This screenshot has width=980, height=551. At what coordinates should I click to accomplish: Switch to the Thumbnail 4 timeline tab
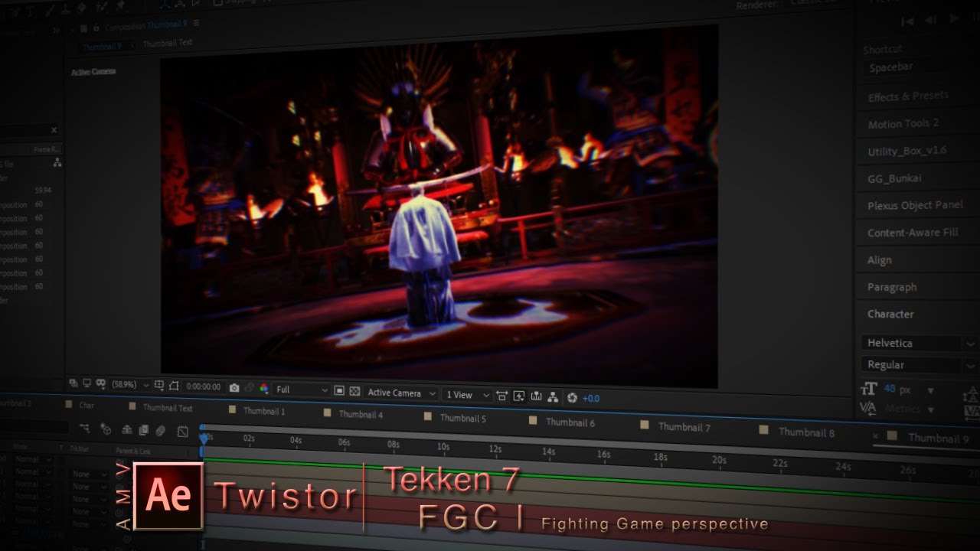click(360, 414)
